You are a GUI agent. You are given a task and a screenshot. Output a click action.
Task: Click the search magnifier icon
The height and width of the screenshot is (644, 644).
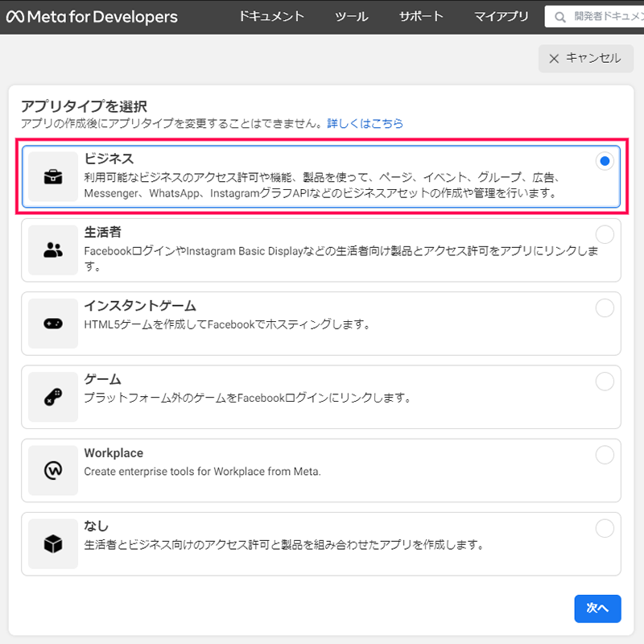pyautogui.click(x=560, y=17)
